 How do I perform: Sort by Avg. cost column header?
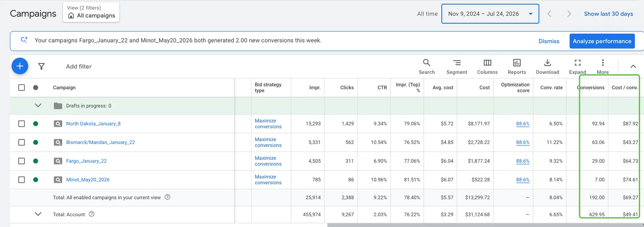coord(443,88)
